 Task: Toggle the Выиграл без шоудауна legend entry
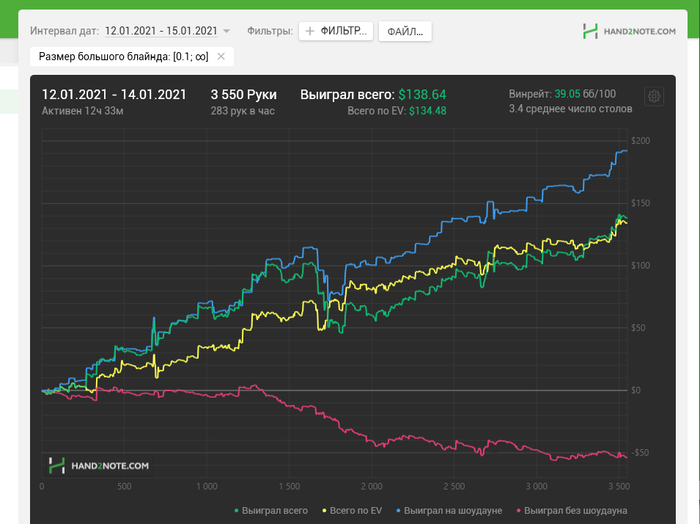[x=571, y=511]
